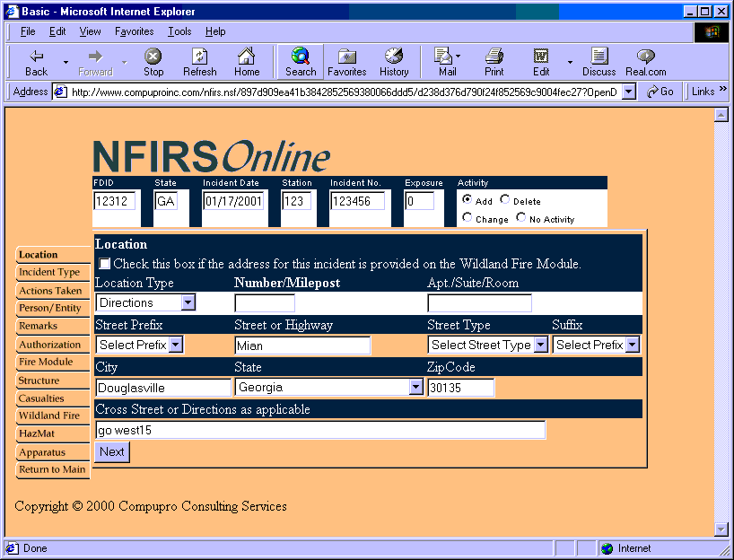Click the ZipCode field
Image resolution: width=734 pixels, height=560 pixels.
click(460, 388)
